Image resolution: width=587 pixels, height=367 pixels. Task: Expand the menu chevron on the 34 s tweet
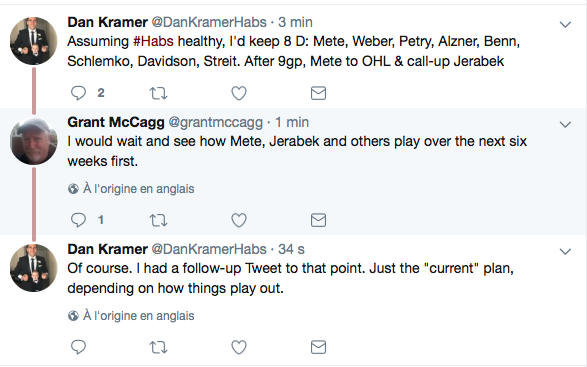point(565,251)
